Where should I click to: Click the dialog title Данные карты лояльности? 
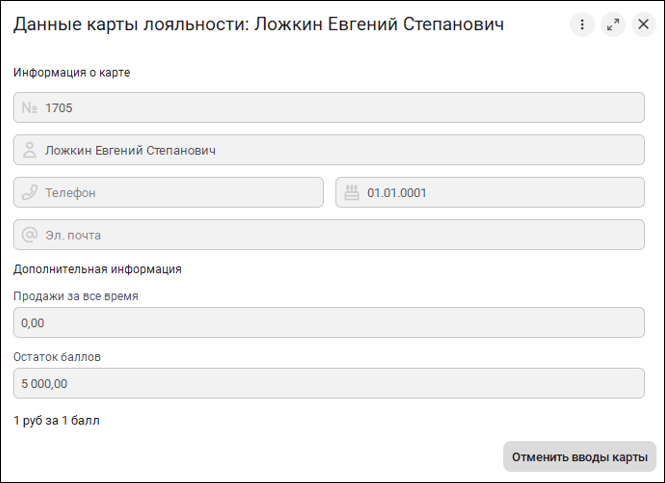coord(258,25)
